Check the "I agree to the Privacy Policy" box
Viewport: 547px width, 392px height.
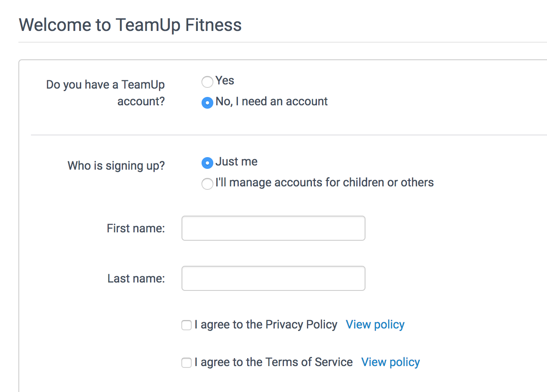[186, 325]
